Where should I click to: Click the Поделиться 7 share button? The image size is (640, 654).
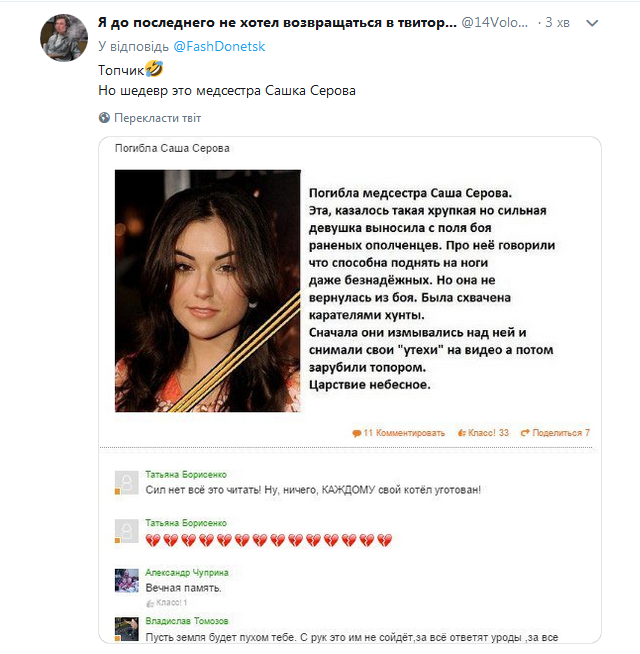(560, 433)
